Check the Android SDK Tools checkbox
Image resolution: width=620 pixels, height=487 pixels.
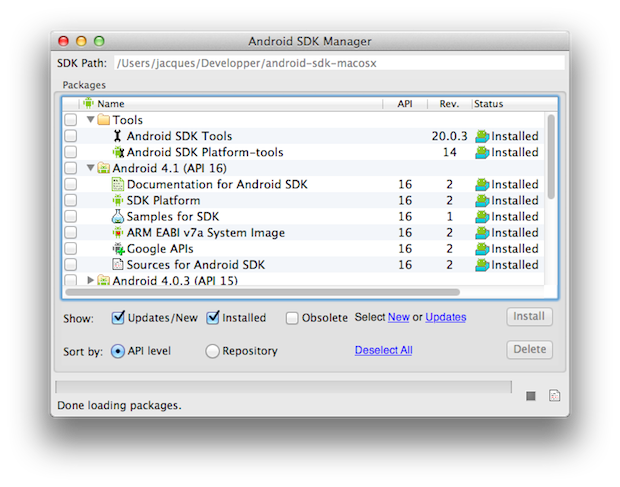[x=71, y=136]
